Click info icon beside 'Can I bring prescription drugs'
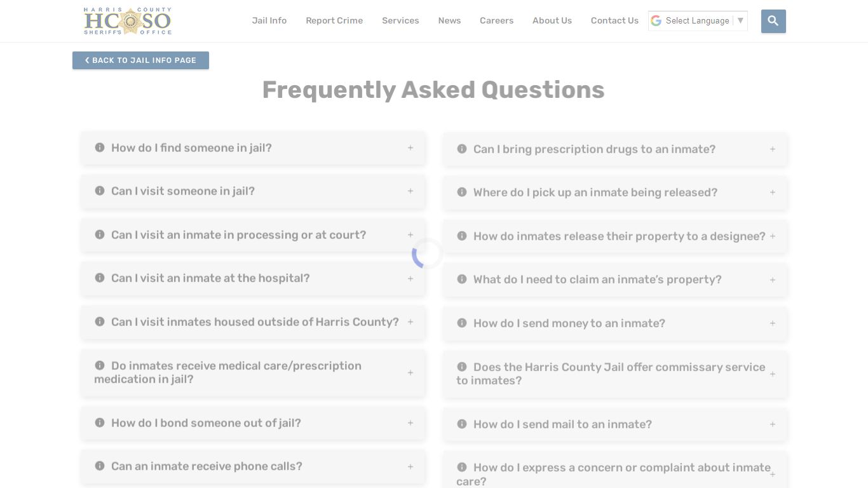 coord(462,149)
